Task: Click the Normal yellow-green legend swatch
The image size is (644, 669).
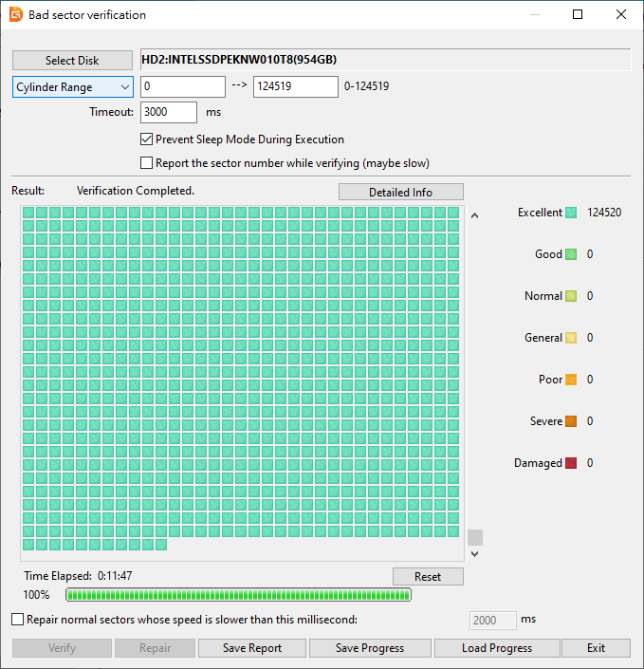Action: (x=571, y=296)
